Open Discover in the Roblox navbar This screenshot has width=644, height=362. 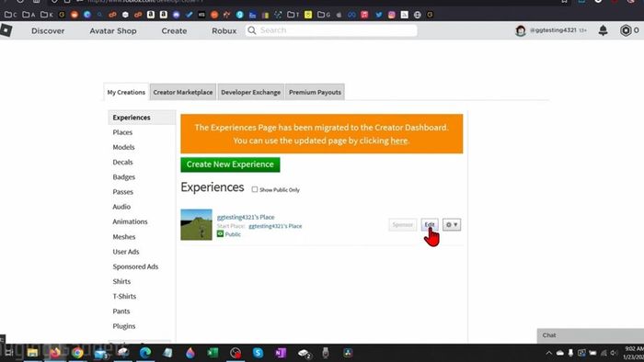tap(48, 30)
